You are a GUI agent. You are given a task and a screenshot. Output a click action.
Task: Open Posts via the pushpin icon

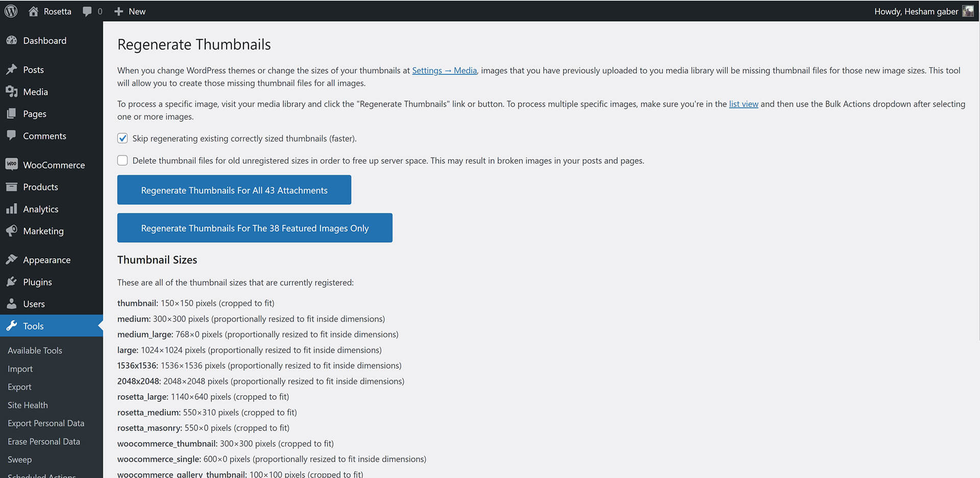[x=12, y=69]
